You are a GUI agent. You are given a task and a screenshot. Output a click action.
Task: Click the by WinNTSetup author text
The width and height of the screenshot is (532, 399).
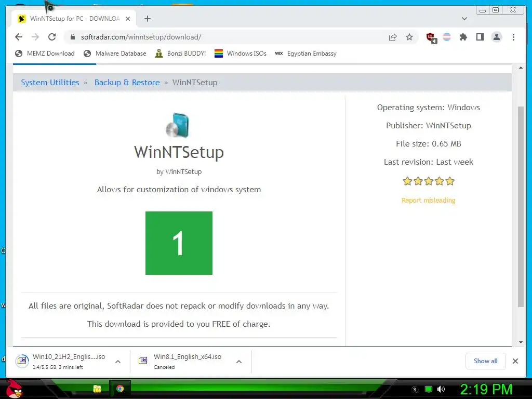[x=179, y=171]
